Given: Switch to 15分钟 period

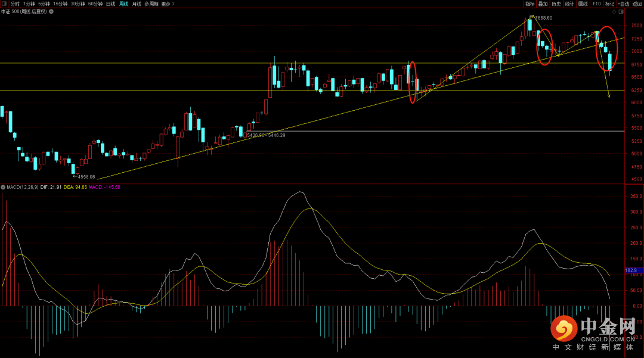Looking at the screenshot, I should coord(60,4).
